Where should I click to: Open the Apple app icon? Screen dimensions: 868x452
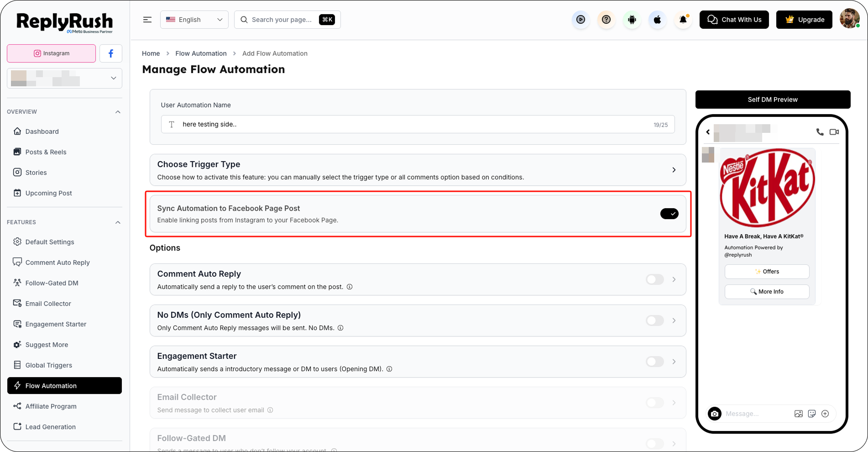click(x=658, y=20)
